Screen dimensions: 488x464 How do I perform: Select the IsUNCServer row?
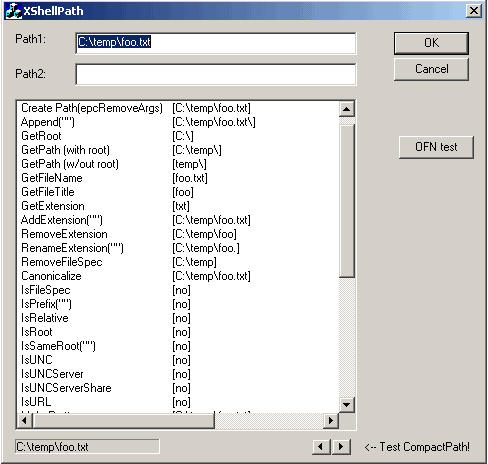coord(178,374)
